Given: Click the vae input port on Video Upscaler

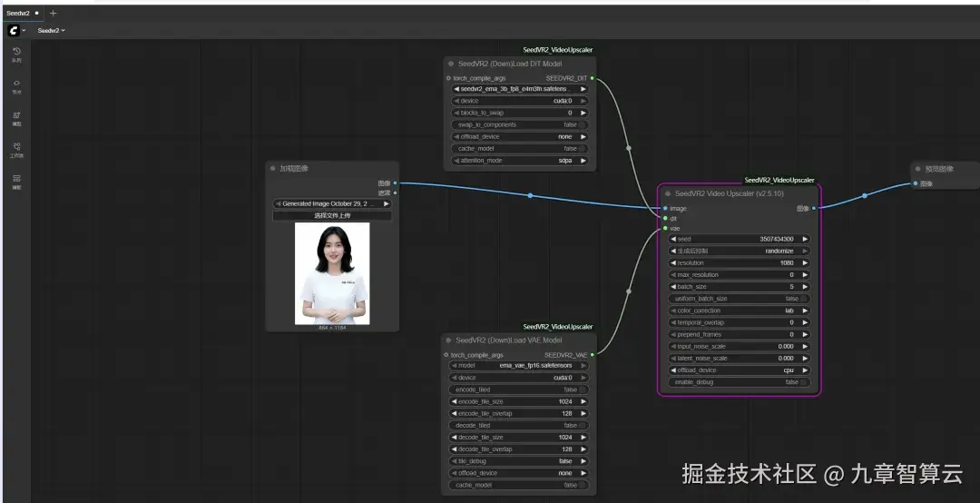Looking at the screenshot, I should pos(665,229).
